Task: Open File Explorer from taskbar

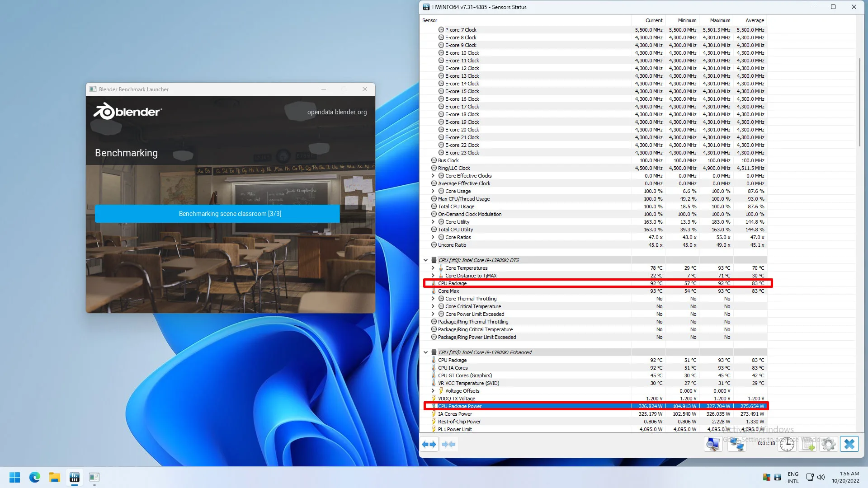Action: coord(55,477)
